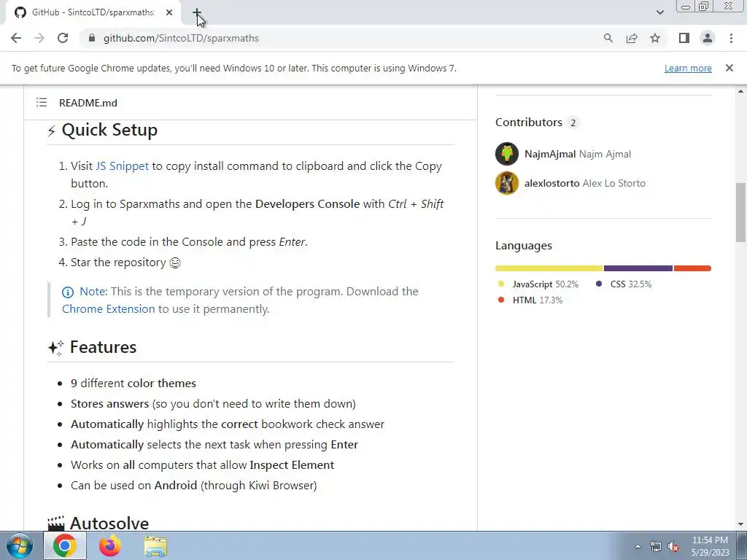Open Learn more about Chrome updates
Screen dimensions: 747x560
tap(688, 68)
